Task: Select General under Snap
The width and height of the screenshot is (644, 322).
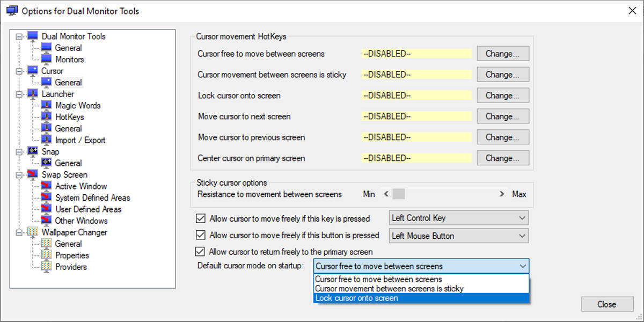Action: (x=68, y=163)
